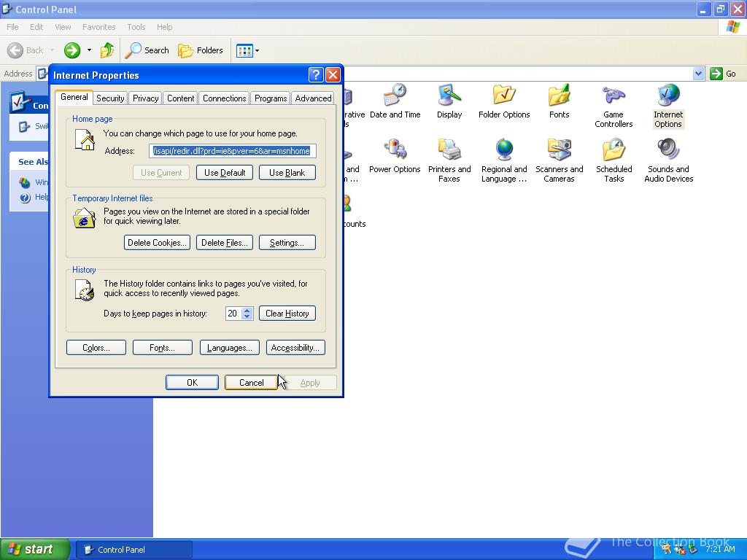
Task: Click the Temporary Internet files folder icon
Action: coord(85,218)
